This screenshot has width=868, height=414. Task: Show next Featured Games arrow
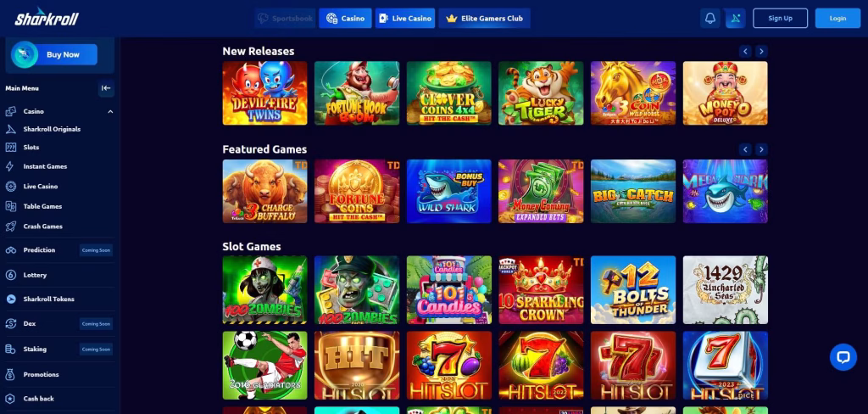click(x=762, y=149)
